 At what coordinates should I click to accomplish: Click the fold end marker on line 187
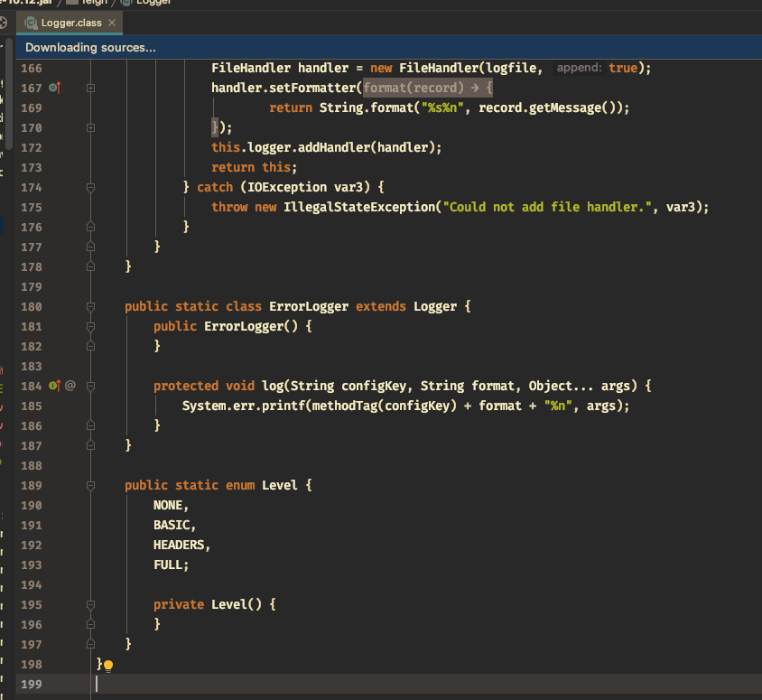coord(90,446)
